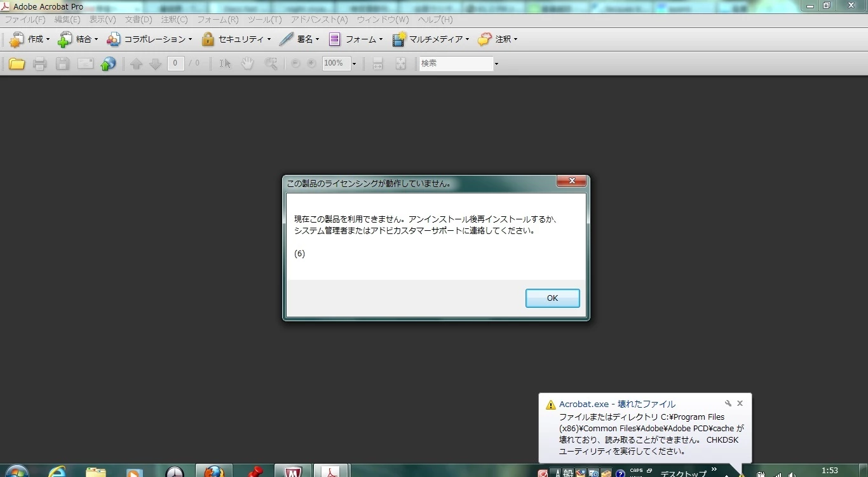
Task: Open balloon options wrench icon
Action: click(x=728, y=403)
